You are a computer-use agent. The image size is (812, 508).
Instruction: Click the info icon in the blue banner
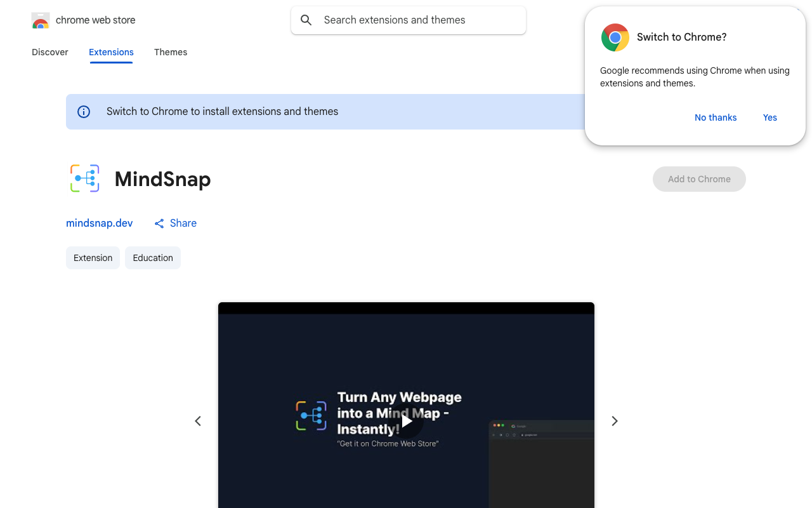(x=84, y=112)
